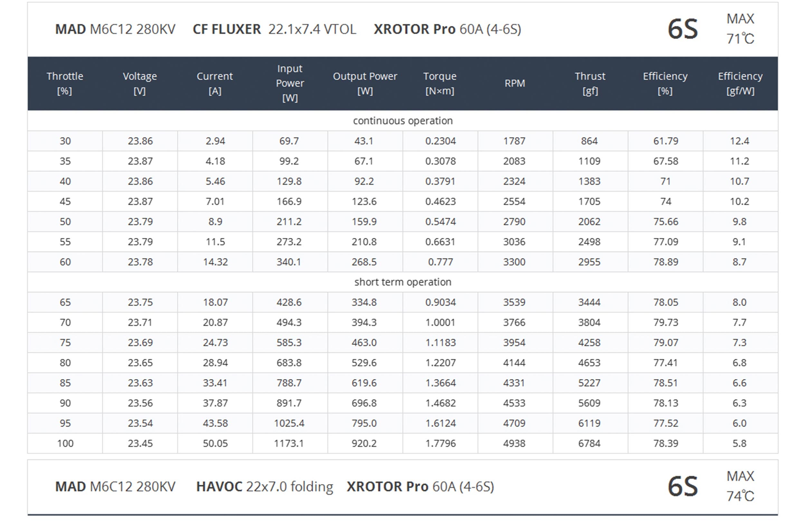Screen dimensions: 805x532
Task: Click the Thrust [gf] column header
Action: click(590, 83)
